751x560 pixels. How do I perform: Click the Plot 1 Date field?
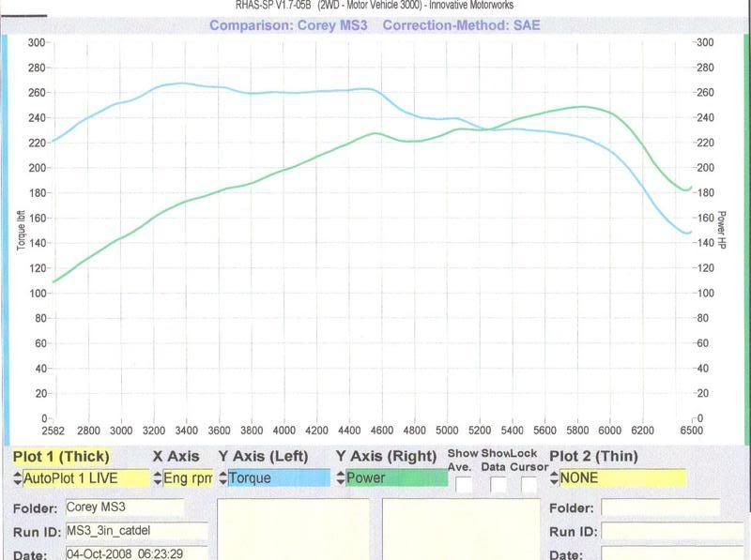(x=135, y=553)
